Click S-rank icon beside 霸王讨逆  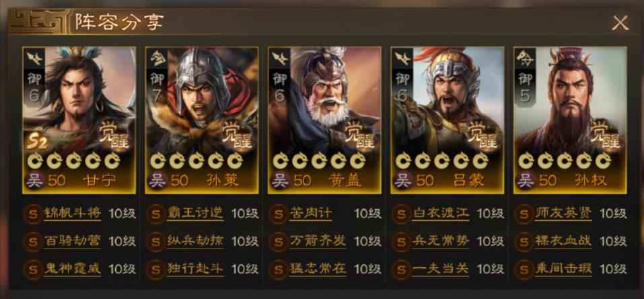(x=155, y=214)
